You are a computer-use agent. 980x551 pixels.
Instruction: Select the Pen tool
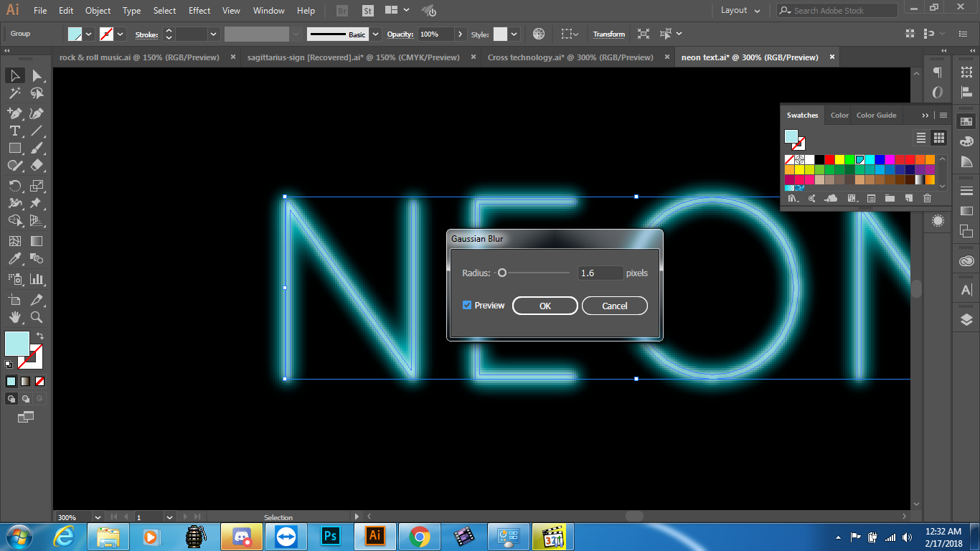14,113
